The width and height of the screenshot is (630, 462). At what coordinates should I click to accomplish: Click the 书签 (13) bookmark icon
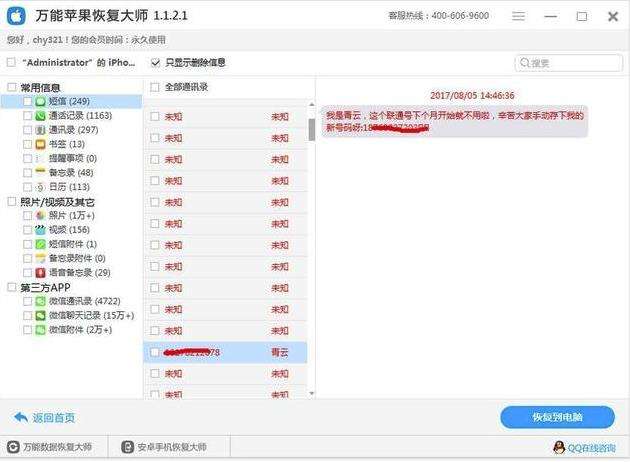(40, 144)
